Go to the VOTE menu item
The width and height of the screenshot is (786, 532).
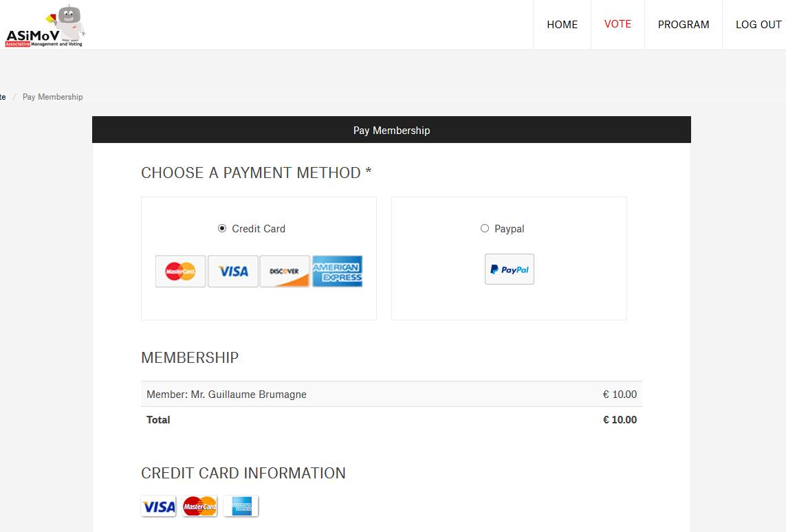[x=618, y=24]
